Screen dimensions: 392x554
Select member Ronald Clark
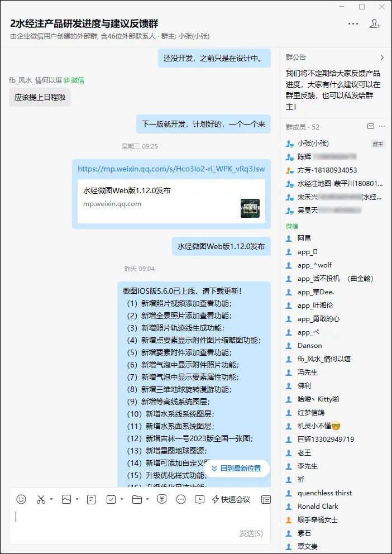pos(336,507)
